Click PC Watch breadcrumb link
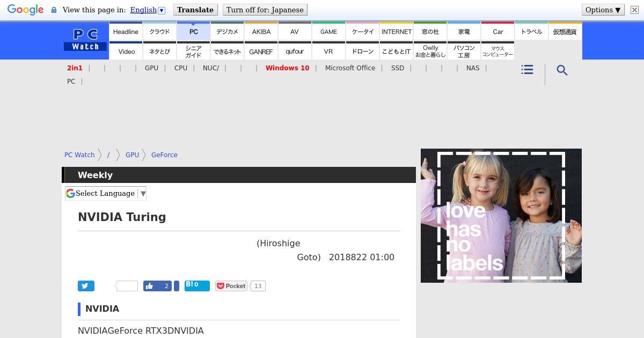 79,155
